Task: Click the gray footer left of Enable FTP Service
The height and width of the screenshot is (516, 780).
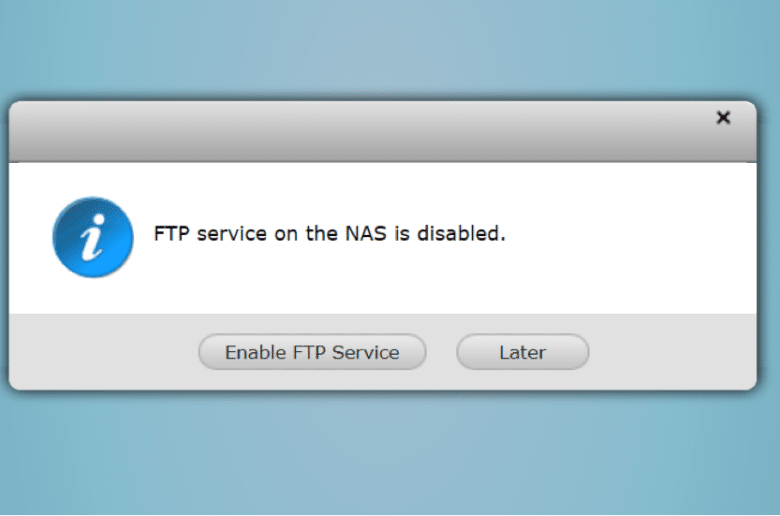Action: pyautogui.click(x=103, y=352)
